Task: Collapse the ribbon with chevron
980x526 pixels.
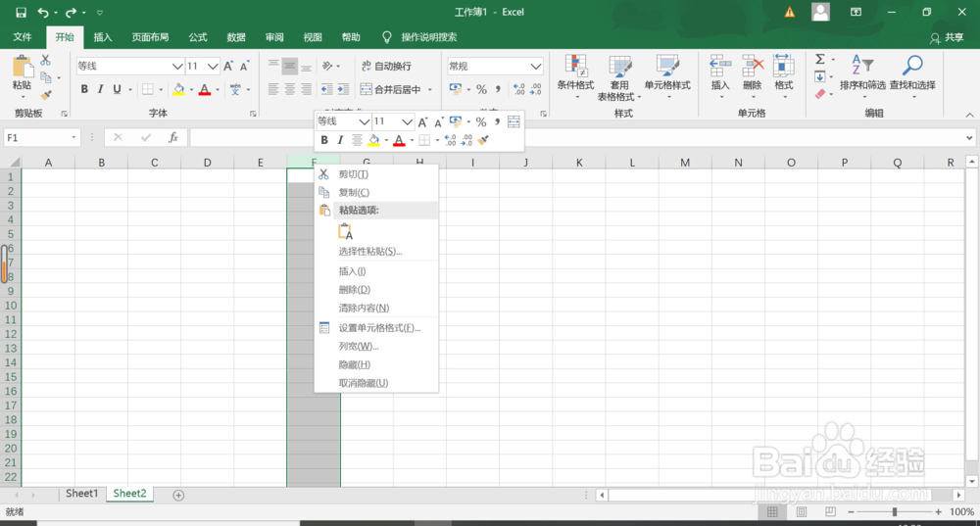Action: [x=969, y=115]
